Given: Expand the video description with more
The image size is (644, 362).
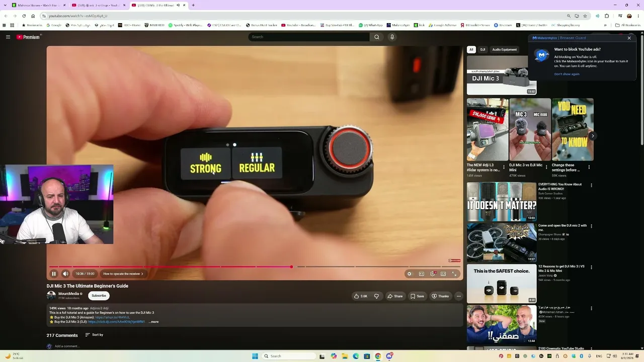Looking at the screenshot, I should (x=153, y=322).
